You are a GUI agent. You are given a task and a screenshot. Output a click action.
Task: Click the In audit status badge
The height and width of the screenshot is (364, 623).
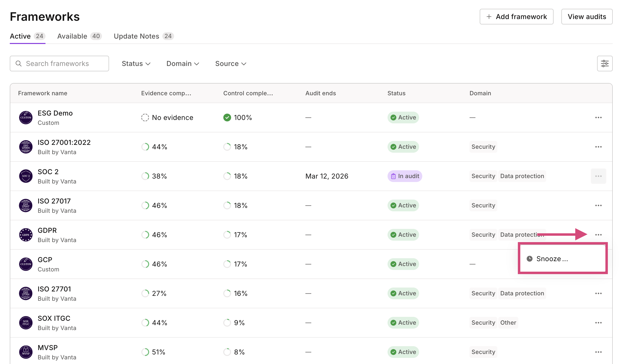tap(405, 176)
